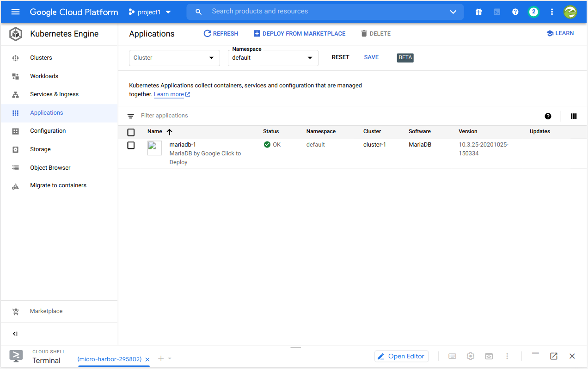This screenshot has width=588, height=369.
Task: Open the Namespace dropdown set to default
Action: coord(273,58)
